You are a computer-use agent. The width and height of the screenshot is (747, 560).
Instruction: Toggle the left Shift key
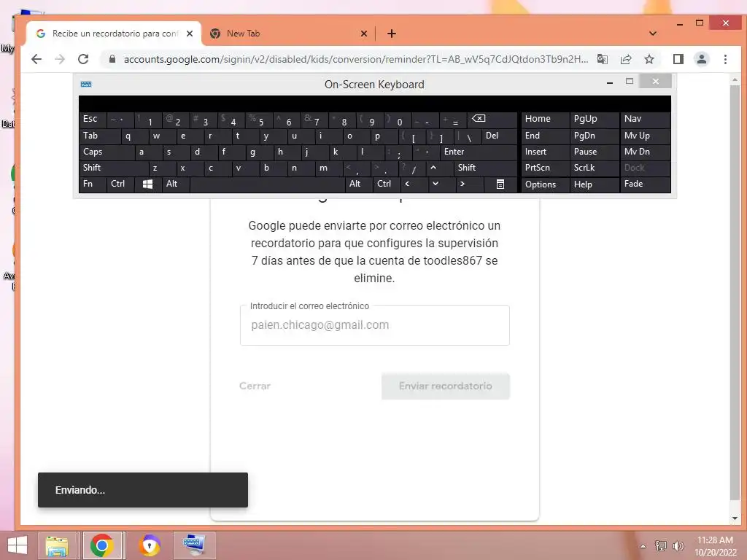pyautogui.click(x=113, y=168)
